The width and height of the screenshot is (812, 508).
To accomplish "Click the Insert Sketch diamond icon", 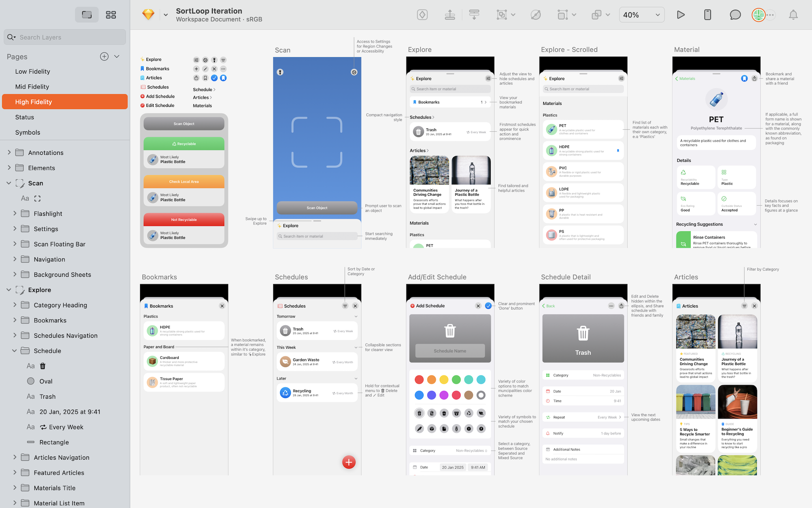I will point(148,15).
